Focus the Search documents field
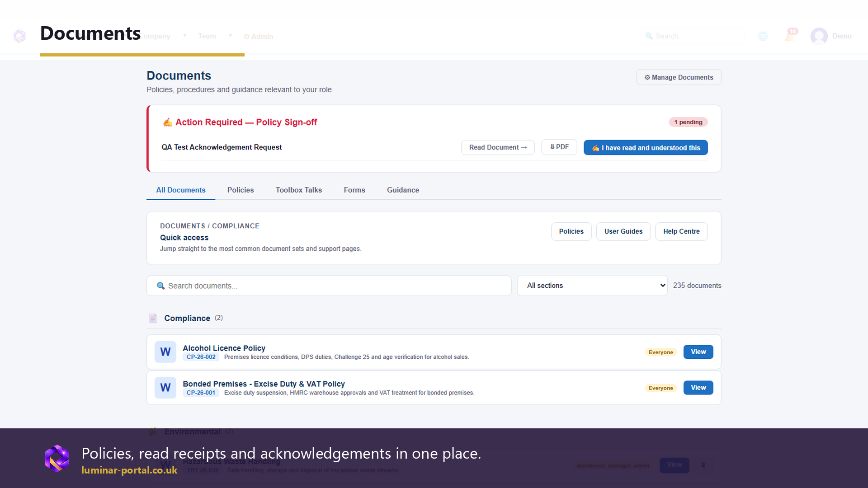 329,286
